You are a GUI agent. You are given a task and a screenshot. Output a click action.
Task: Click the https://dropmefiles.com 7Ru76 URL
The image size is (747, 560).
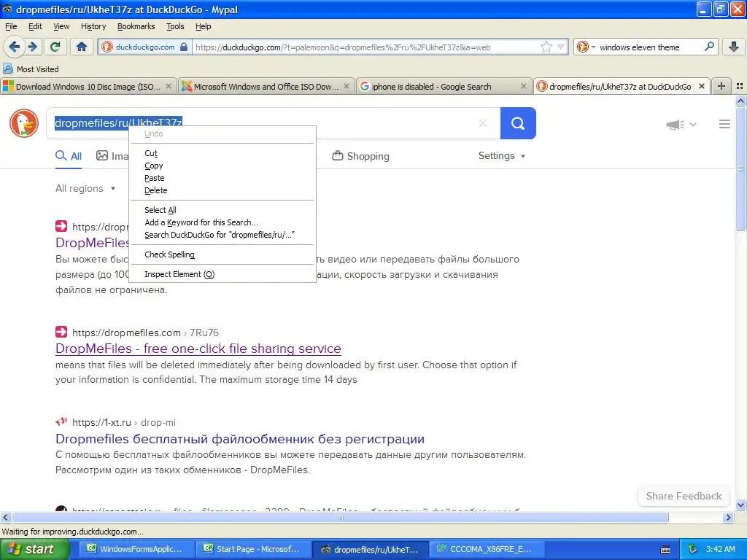[x=145, y=332]
